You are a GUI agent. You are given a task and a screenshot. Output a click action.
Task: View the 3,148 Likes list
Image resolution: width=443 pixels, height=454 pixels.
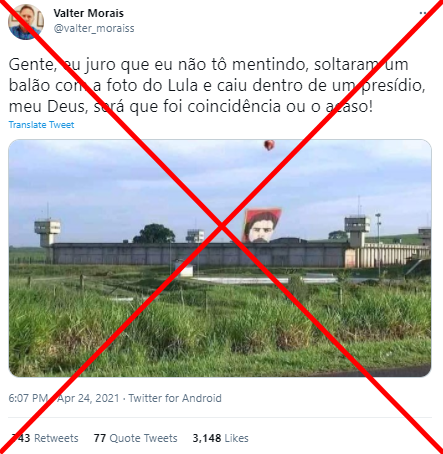click(x=220, y=438)
